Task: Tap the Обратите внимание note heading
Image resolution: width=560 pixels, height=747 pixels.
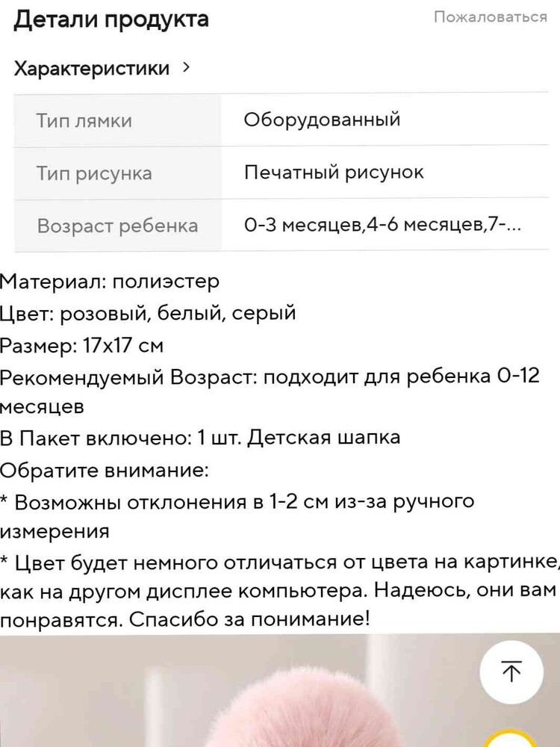Action: (x=105, y=470)
